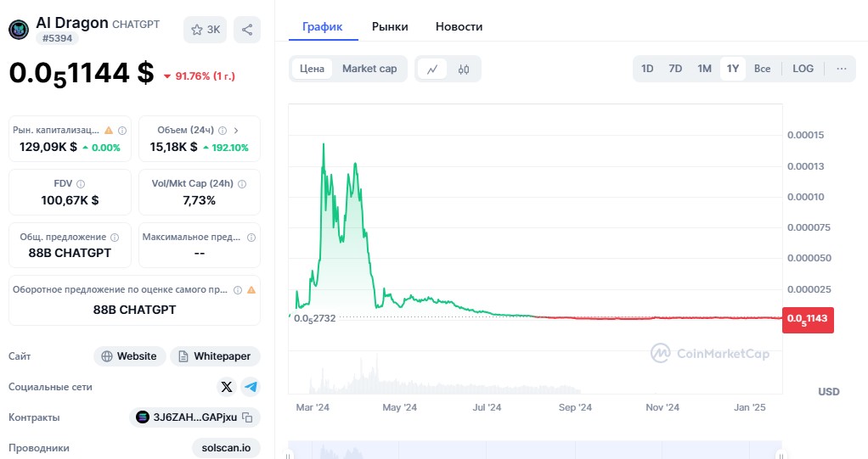Viewport: 868px width, 459px height.
Task: Open the График tab
Action: click(323, 26)
